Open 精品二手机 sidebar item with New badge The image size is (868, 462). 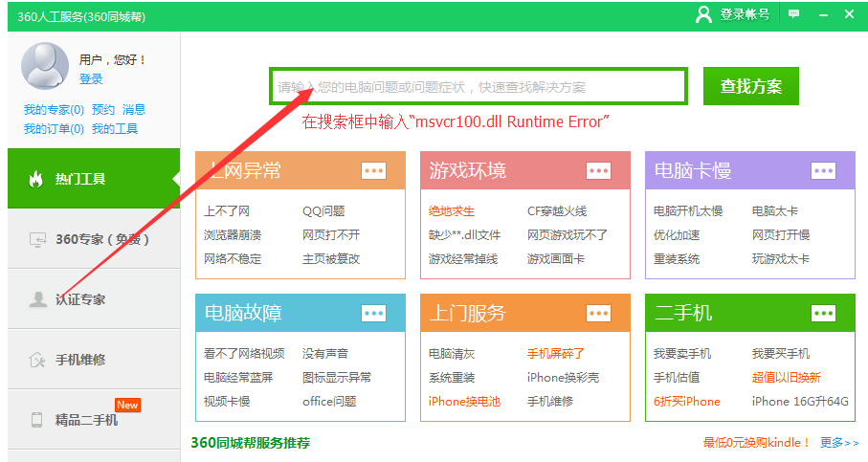click(x=94, y=419)
